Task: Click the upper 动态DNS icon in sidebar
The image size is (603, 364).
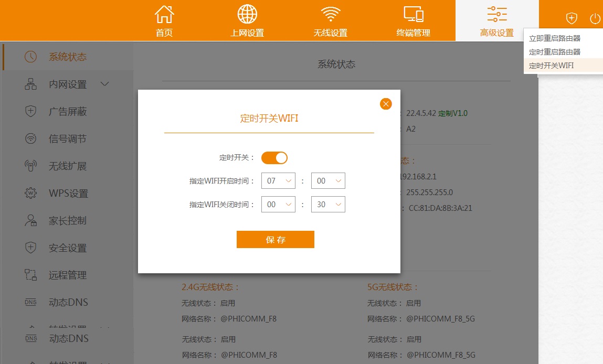Action: click(x=31, y=303)
